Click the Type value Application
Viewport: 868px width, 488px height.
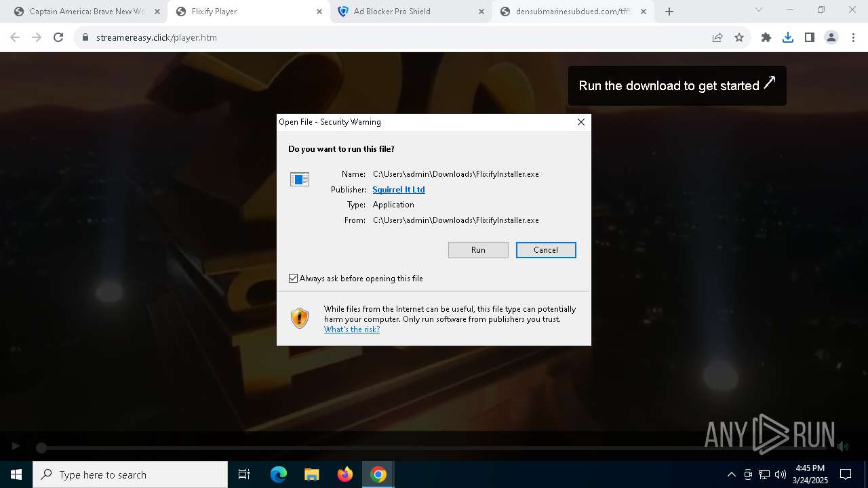click(393, 205)
